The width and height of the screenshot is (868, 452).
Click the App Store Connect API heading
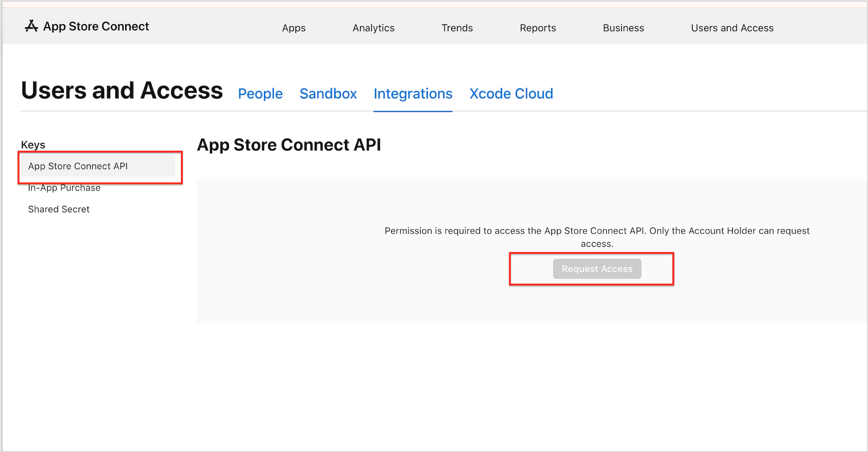tap(289, 145)
